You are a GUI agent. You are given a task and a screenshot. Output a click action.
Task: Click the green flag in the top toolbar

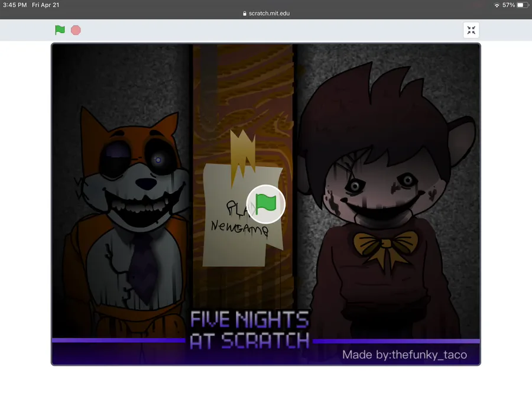60,30
